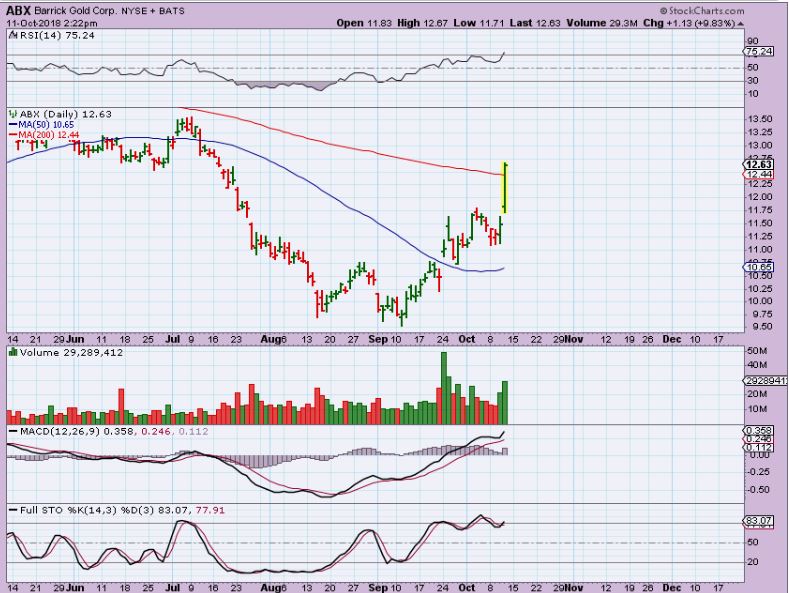The image size is (789, 593).
Task: Click the Oct label on price chart date axis
Action: (x=466, y=339)
